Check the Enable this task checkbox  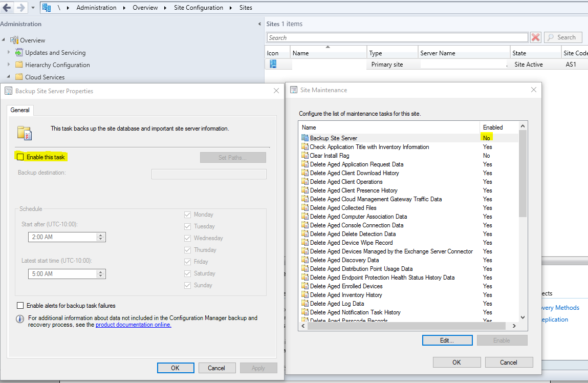[20, 157]
